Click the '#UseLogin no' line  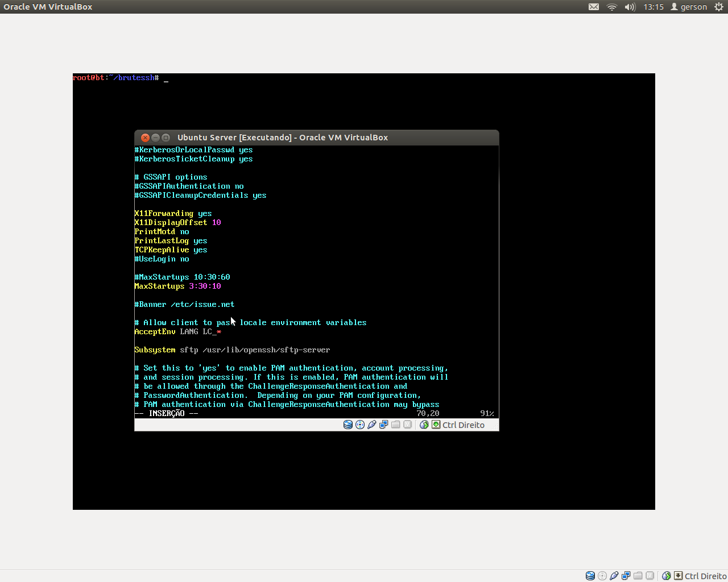click(162, 259)
